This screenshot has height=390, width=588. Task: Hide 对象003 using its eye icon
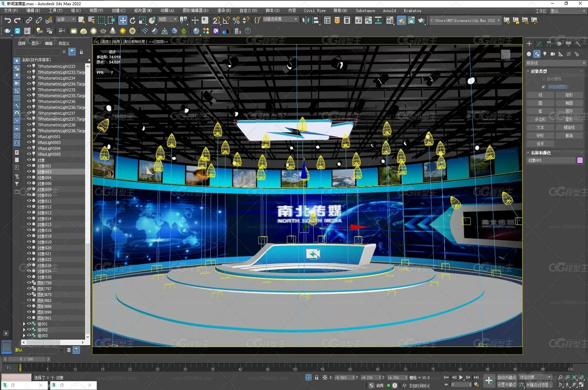click(x=29, y=172)
